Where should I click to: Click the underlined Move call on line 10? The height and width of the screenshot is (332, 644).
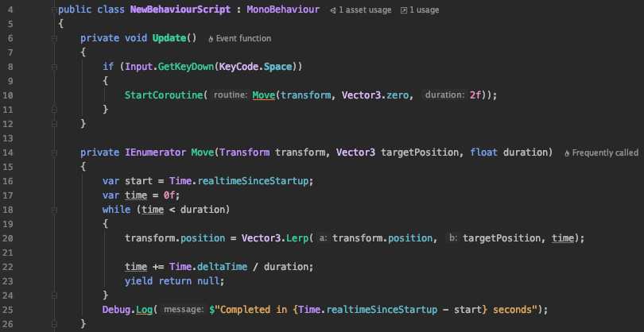point(263,95)
